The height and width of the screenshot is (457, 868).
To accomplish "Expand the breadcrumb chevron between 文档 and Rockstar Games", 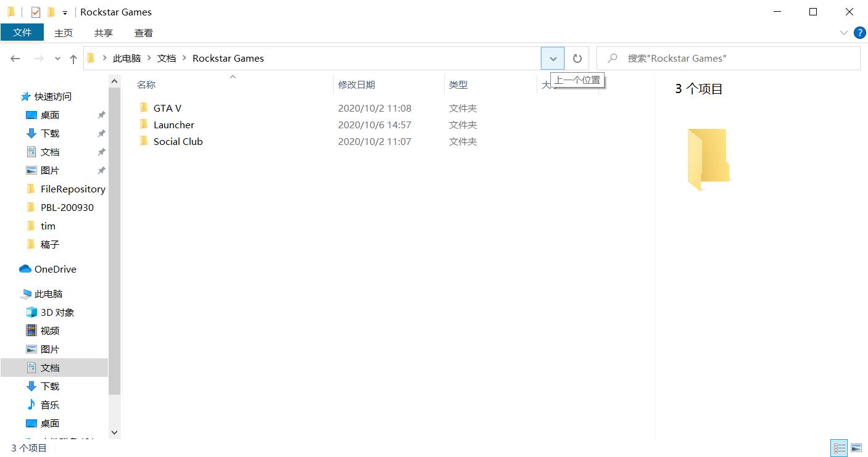I will (184, 59).
